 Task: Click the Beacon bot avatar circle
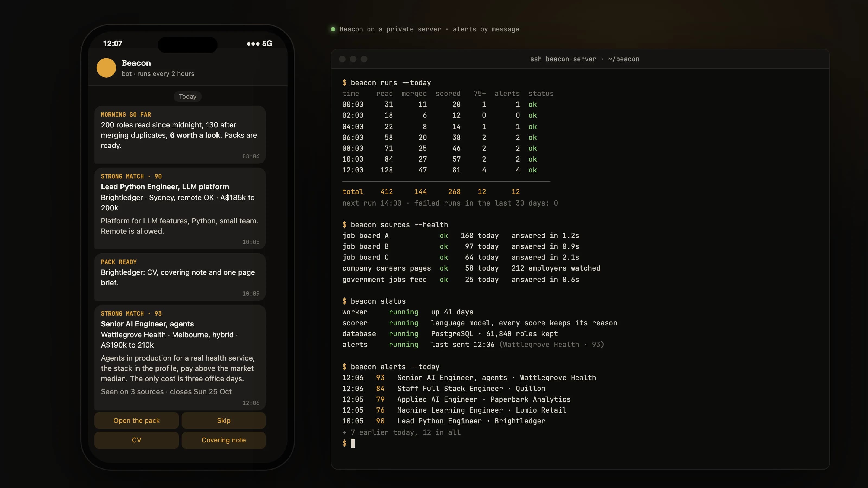(x=106, y=68)
